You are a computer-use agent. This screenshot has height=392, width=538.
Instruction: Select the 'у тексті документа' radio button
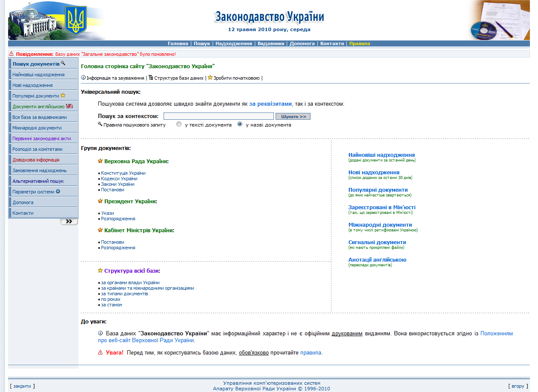coord(179,124)
